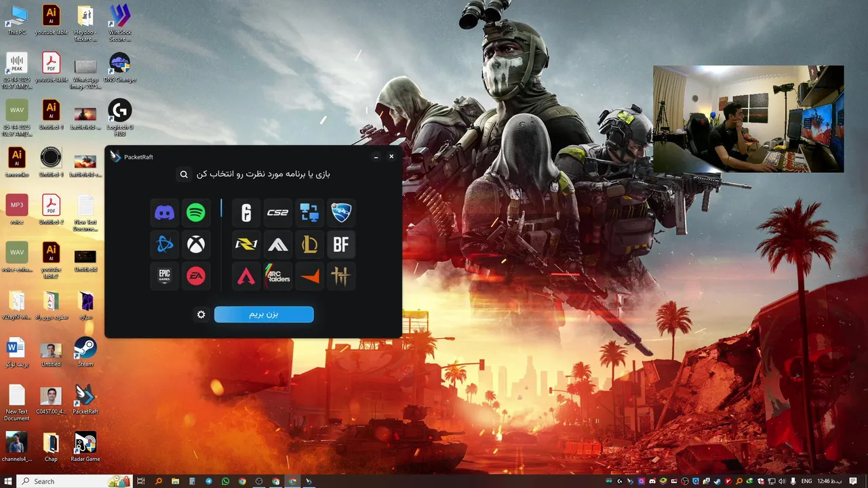The image size is (868, 488).
Task: Select the ARC Raiders game icon
Action: pos(278,276)
